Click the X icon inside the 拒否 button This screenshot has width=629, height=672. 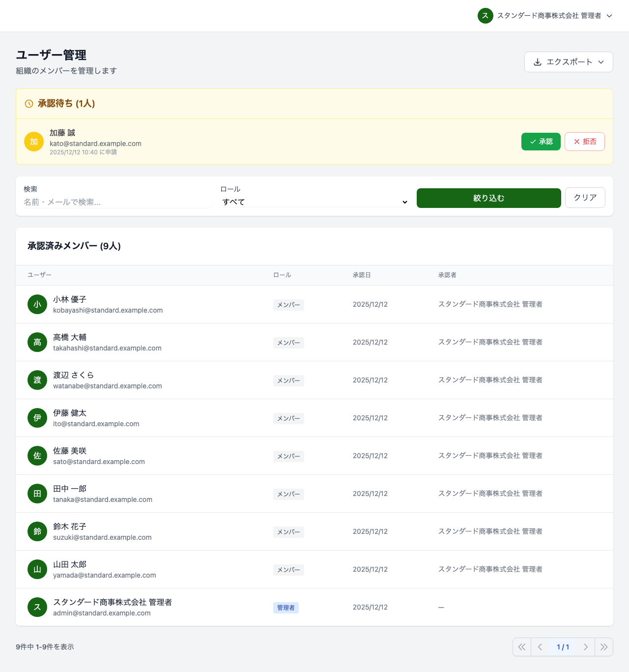[x=576, y=142]
